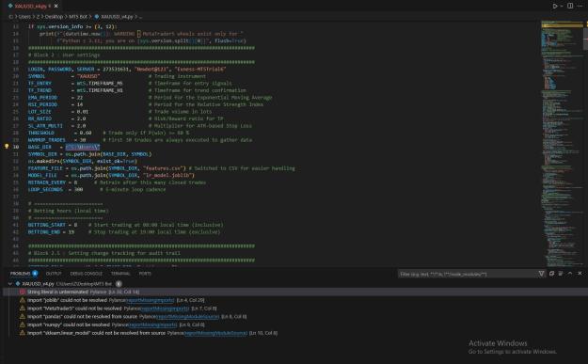Click the editor vertical scrollbar thumb
The height and width of the screenshot is (364, 588).
[x=585, y=39]
